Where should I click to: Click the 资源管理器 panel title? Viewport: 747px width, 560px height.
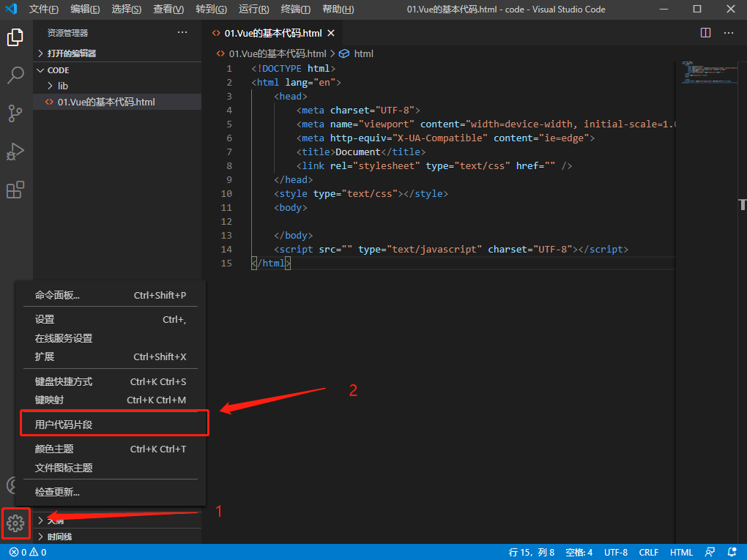(x=67, y=33)
